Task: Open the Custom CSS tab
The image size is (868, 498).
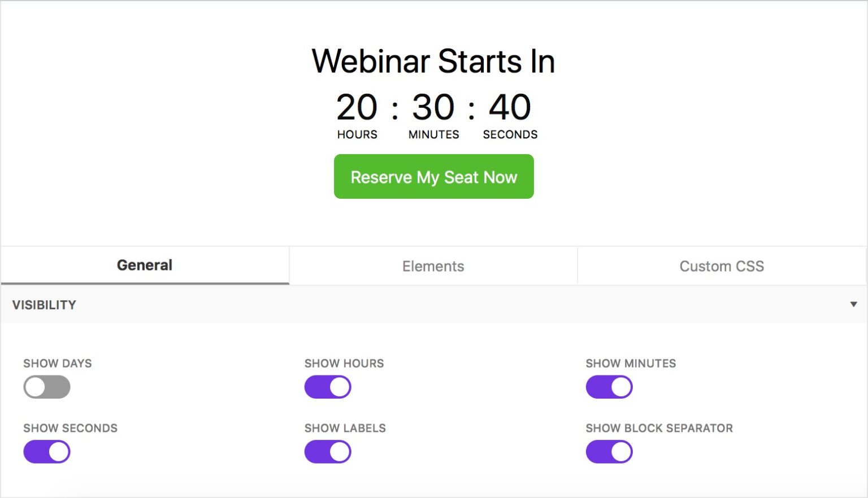Action: (x=722, y=265)
